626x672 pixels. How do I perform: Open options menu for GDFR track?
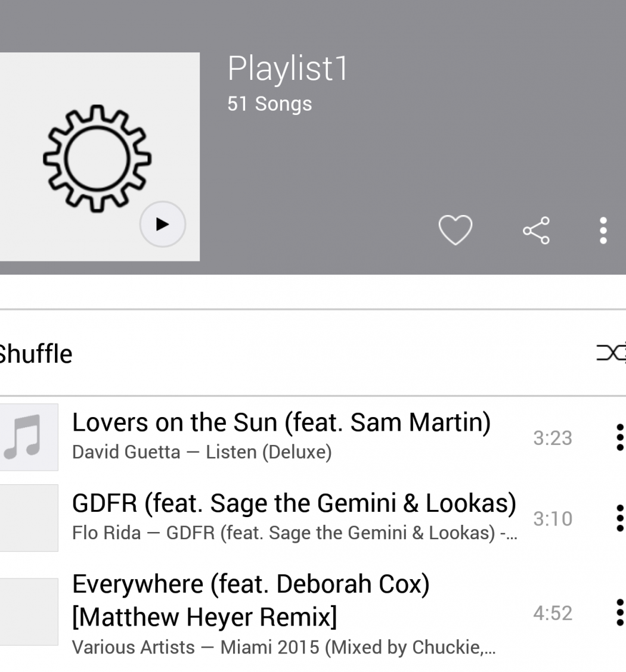[619, 518]
